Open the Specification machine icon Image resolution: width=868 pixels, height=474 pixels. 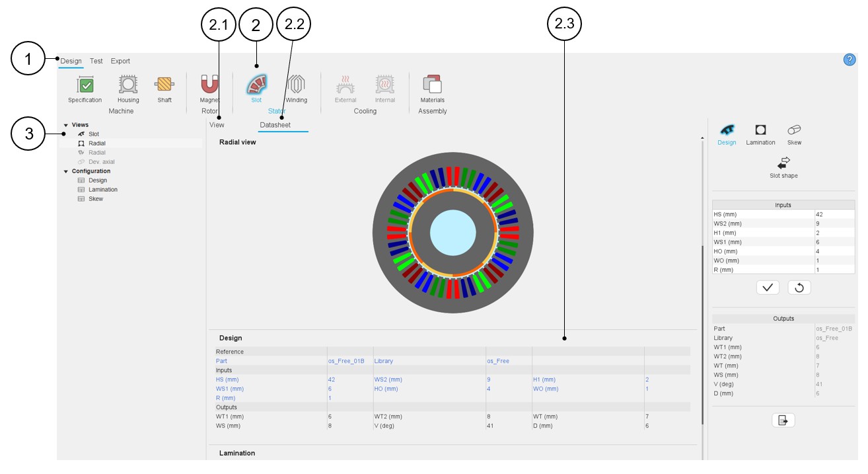pyautogui.click(x=85, y=86)
